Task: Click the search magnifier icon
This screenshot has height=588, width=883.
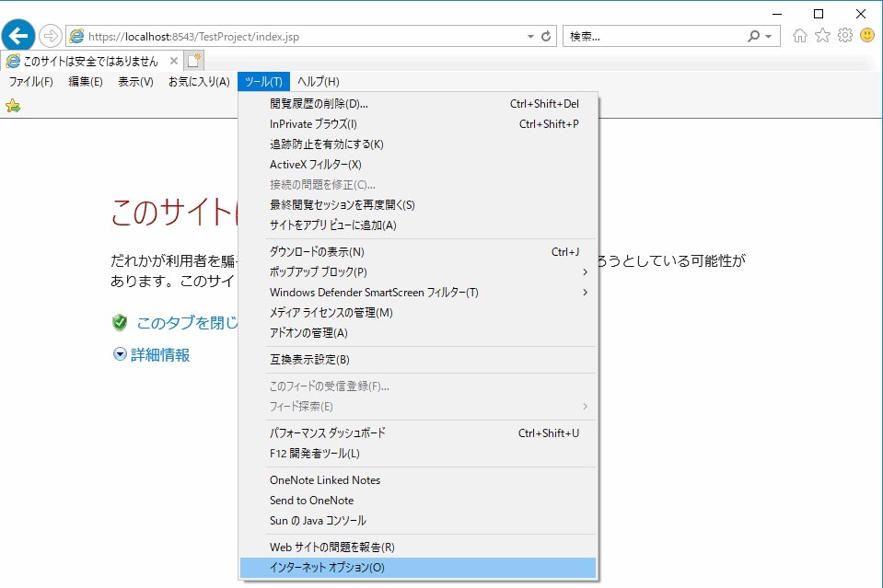Action: (x=753, y=37)
